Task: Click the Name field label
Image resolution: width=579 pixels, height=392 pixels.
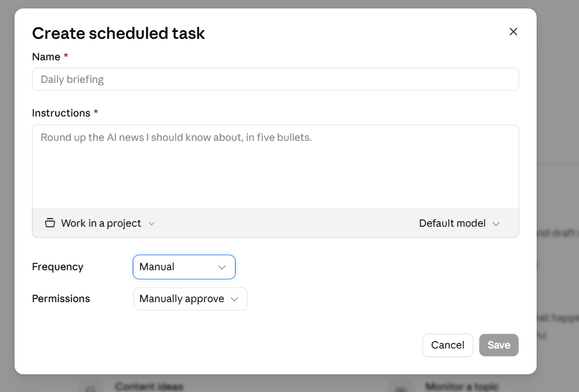Action: [46, 57]
